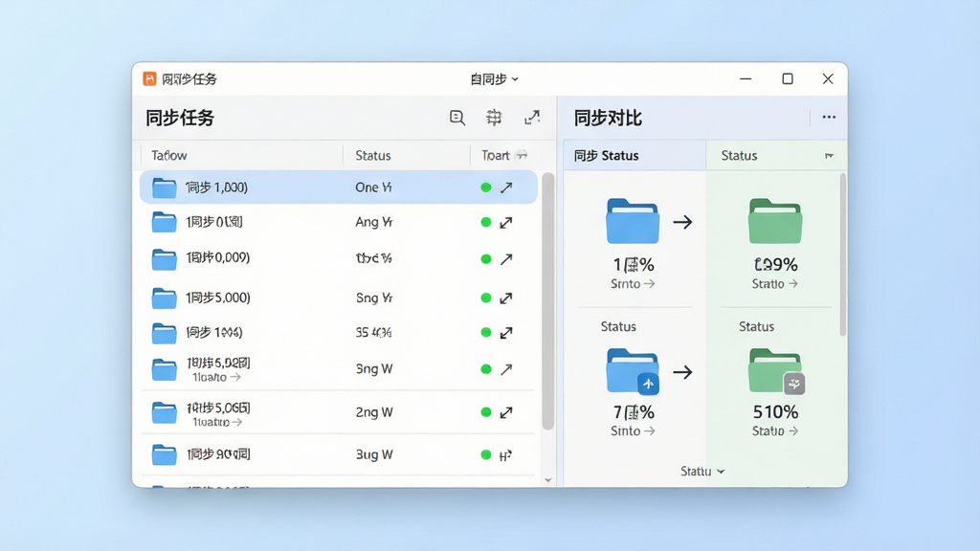
Task: Select the green folder with the gray badge
Action: tap(775, 372)
